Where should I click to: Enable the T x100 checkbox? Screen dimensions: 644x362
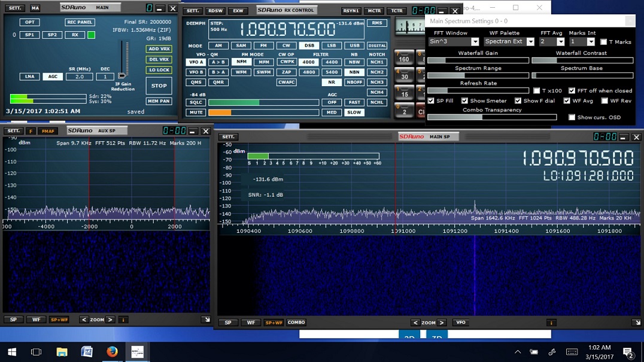pos(536,91)
